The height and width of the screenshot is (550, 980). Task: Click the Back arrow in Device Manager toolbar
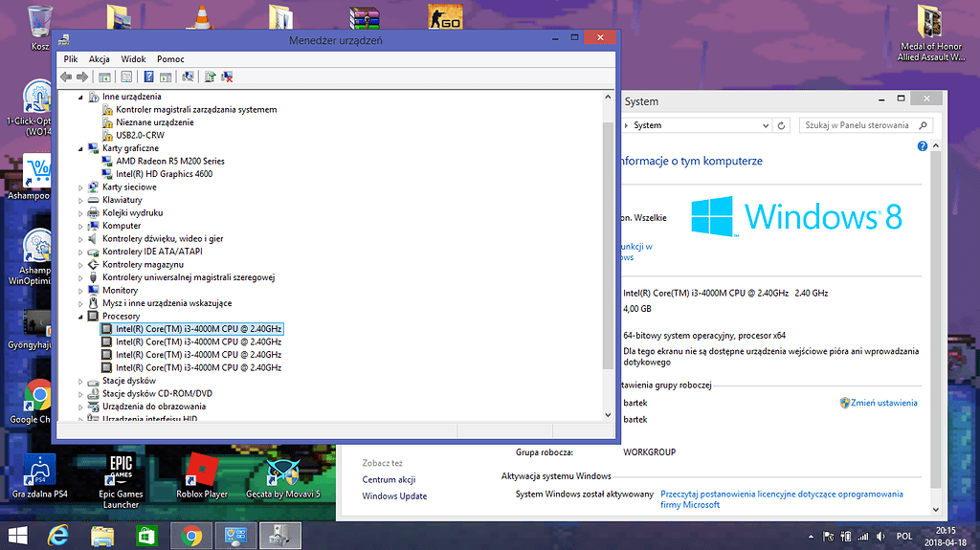[66, 77]
